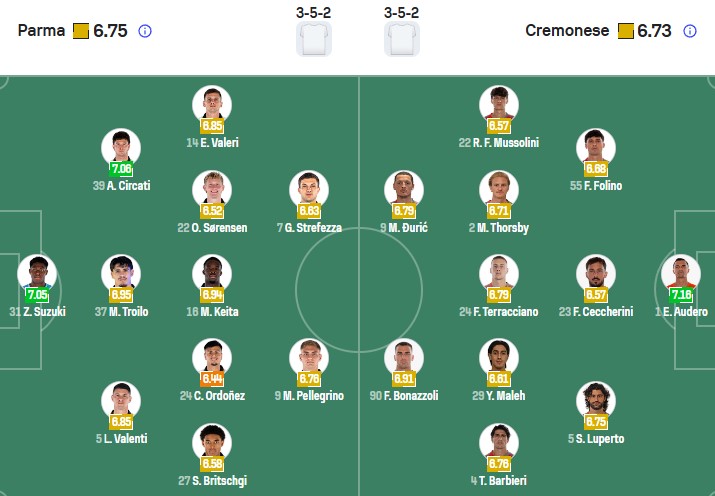Click Parma's 6.75 team rating
Screen dimensions: 715x496
(x=110, y=31)
